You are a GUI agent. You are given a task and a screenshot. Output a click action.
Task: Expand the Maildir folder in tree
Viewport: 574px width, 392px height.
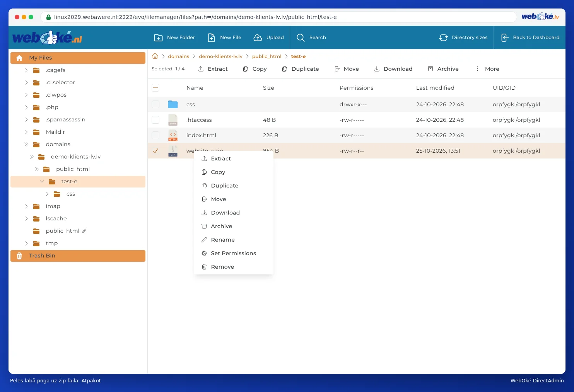click(x=26, y=132)
